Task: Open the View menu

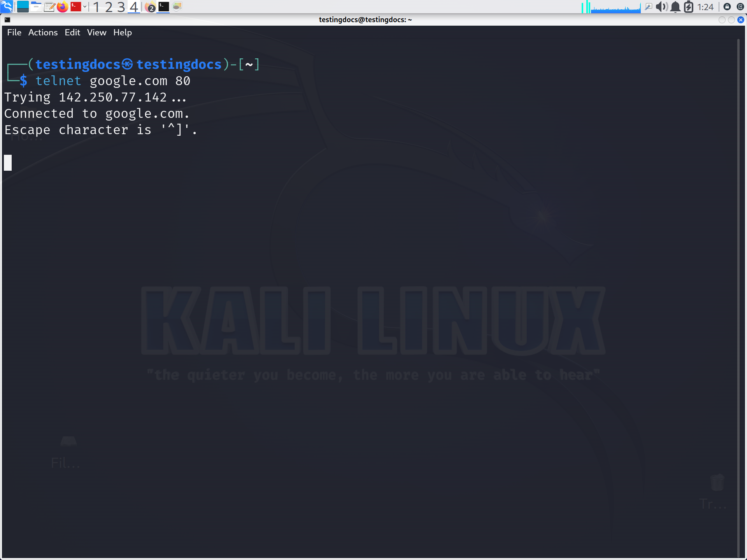Action: point(96,32)
